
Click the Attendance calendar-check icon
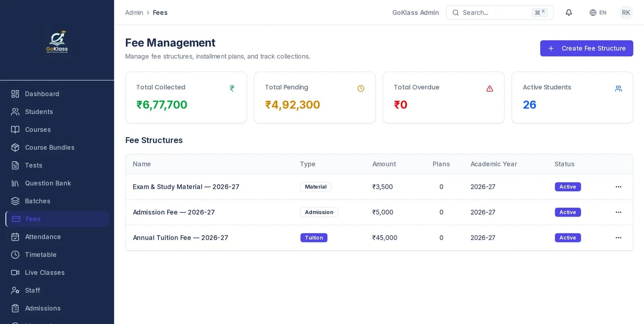click(x=15, y=237)
